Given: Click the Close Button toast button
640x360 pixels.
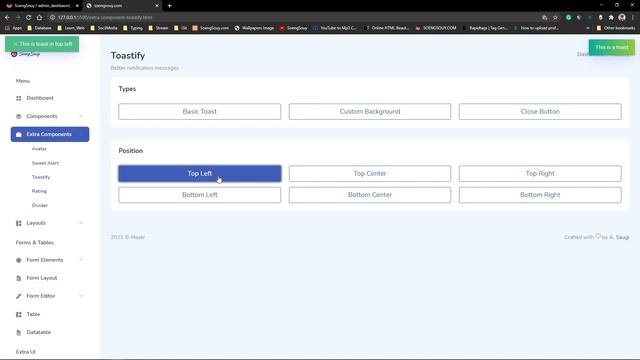Looking at the screenshot, I should [540, 111].
